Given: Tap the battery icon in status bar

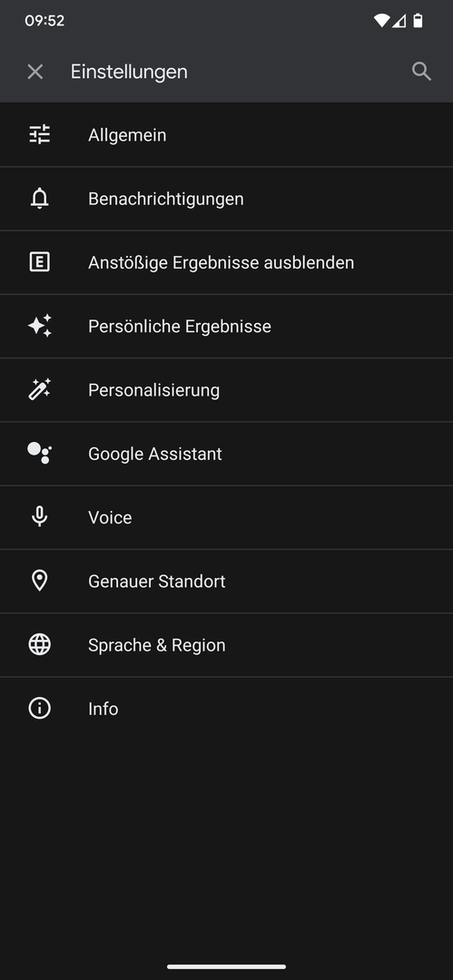Looking at the screenshot, I should [x=418, y=21].
